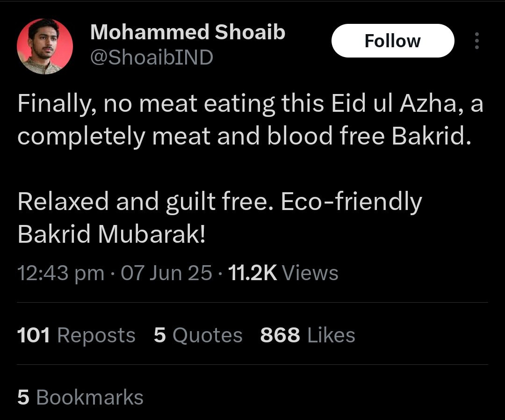505x420 pixels.
Task: Click the 07 Jun 25 date
Action: point(166,273)
